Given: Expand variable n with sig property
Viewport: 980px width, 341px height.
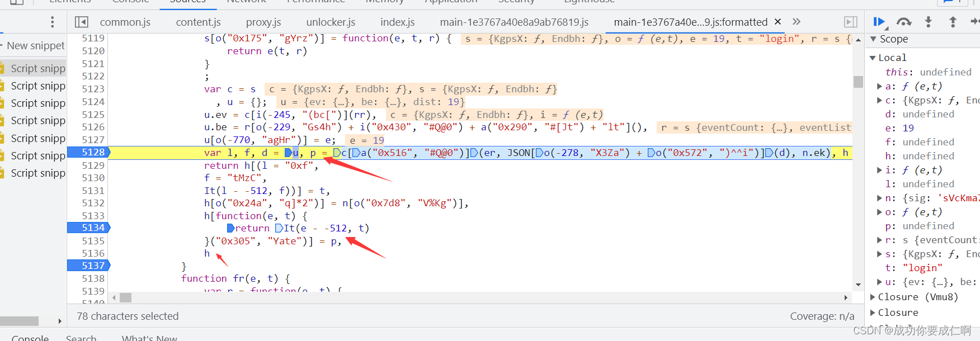Looking at the screenshot, I should click(x=879, y=198).
